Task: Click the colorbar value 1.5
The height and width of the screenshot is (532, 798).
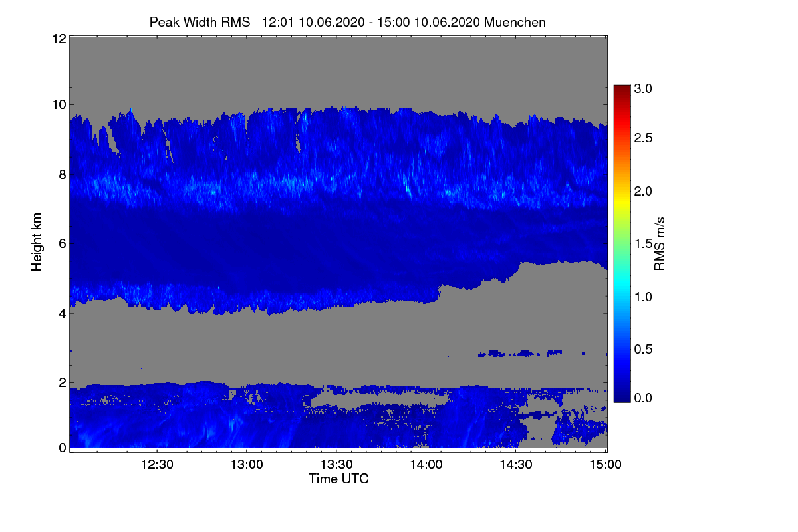Action: pos(644,244)
